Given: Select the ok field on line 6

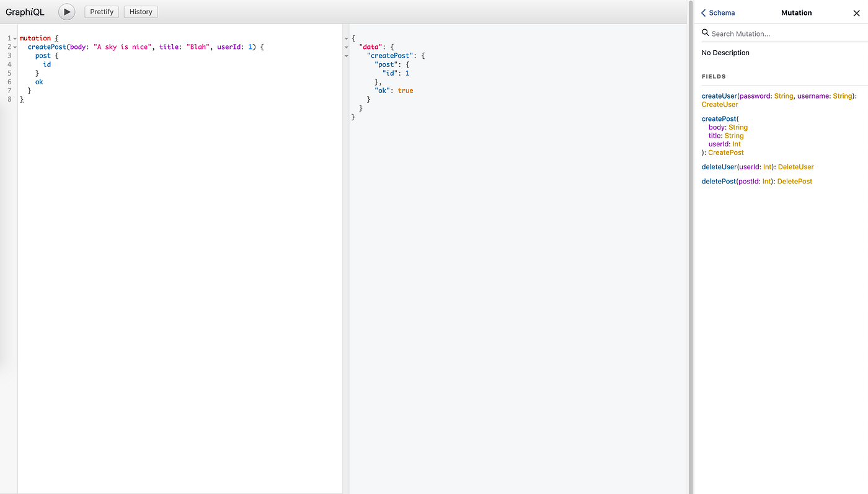Looking at the screenshot, I should [x=38, y=81].
